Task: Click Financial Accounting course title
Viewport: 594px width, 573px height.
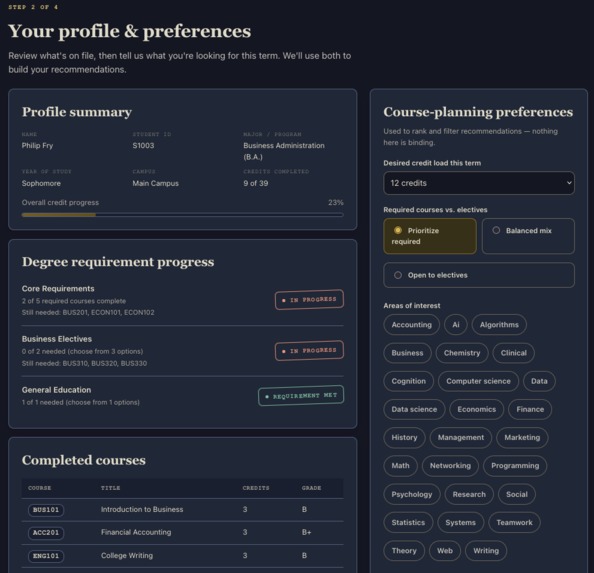Action: [x=136, y=532]
